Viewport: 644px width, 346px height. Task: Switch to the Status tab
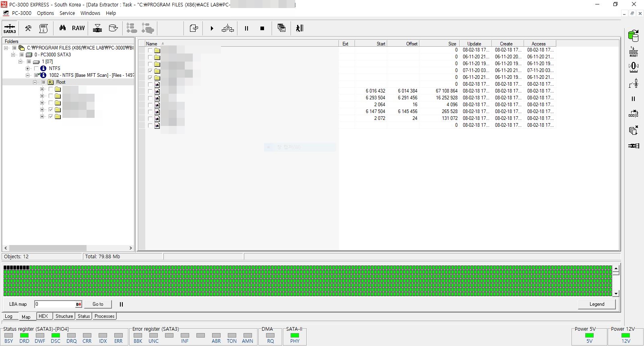(x=84, y=316)
